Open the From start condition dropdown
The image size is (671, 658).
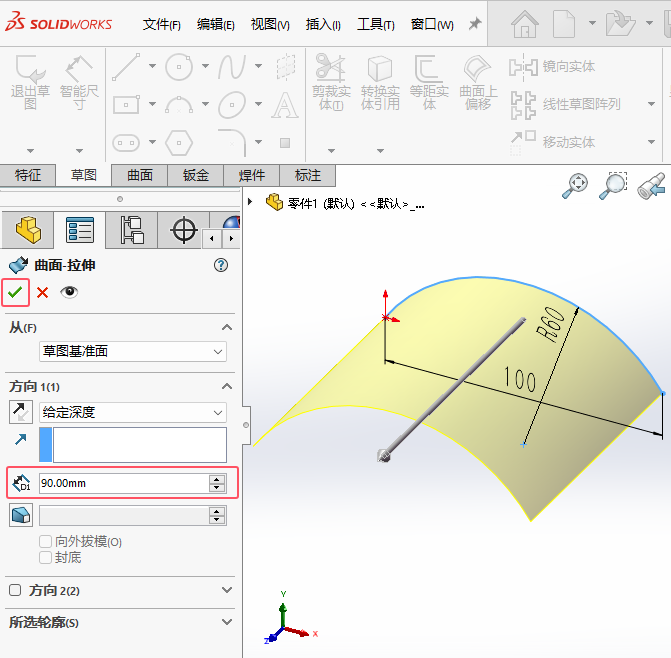pyautogui.click(x=133, y=352)
